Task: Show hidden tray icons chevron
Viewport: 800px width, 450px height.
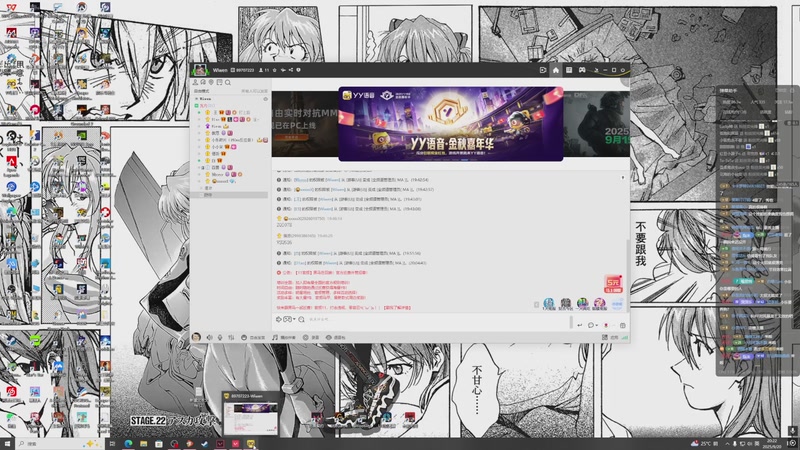Action: [x=727, y=444]
